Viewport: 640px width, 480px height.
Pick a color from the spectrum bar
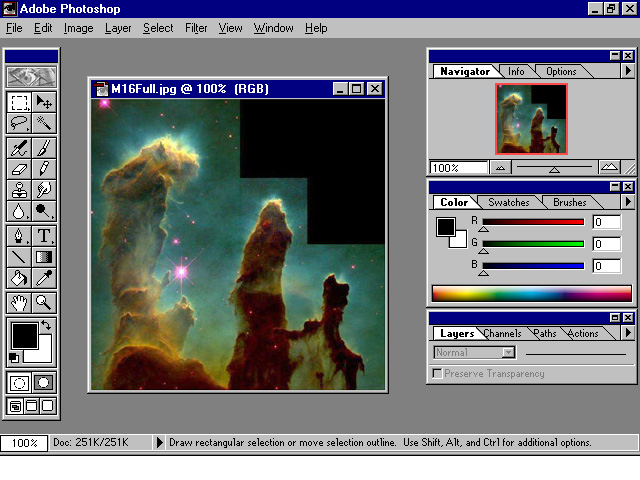click(531, 294)
